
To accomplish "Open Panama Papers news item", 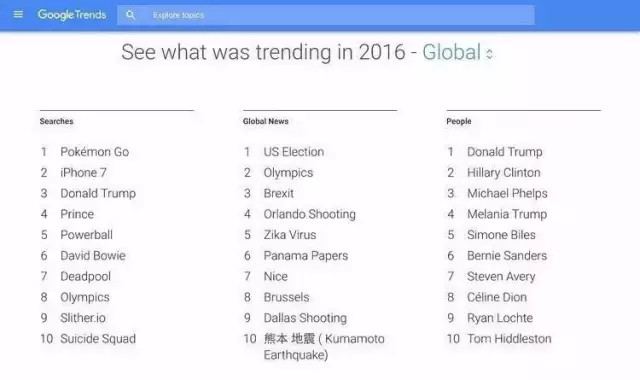I will point(306,256).
